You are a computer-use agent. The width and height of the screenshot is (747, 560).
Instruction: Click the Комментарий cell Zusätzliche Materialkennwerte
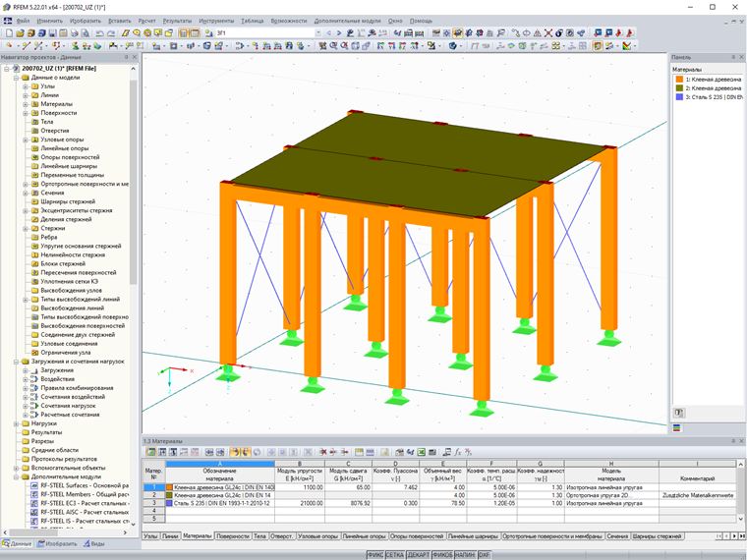pos(698,495)
